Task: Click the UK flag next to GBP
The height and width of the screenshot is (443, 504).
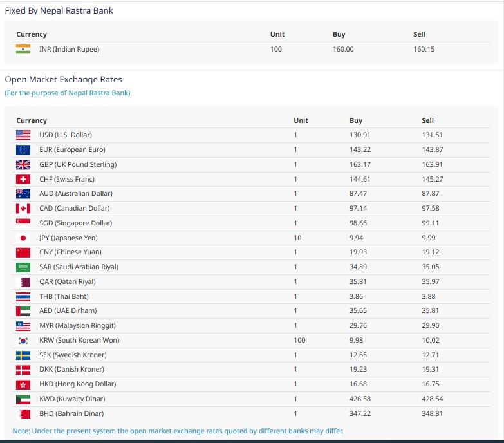Action: [23, 164]
